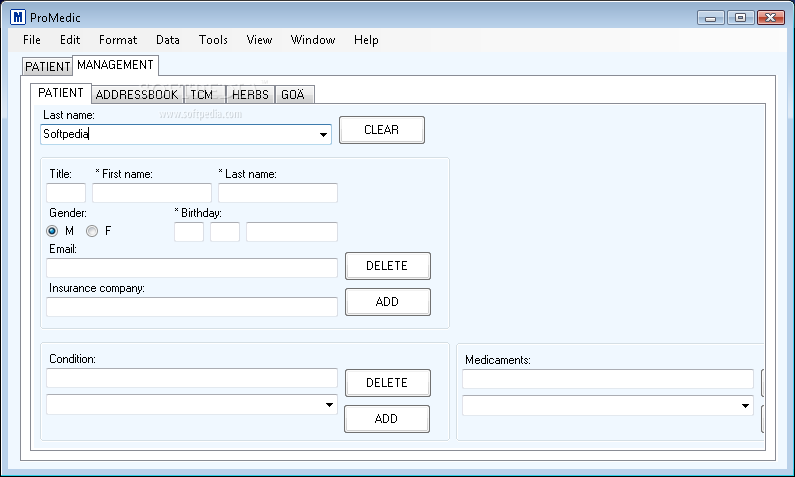Open the Window menu
Image resolution: width=795 pixels, height=477 pixels.
(x=312, y=40)
